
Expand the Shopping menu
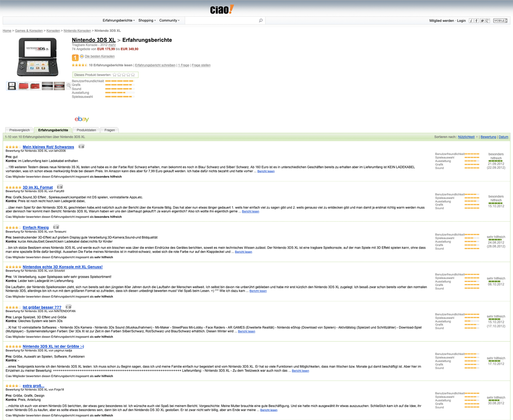[x=147, y=21]
